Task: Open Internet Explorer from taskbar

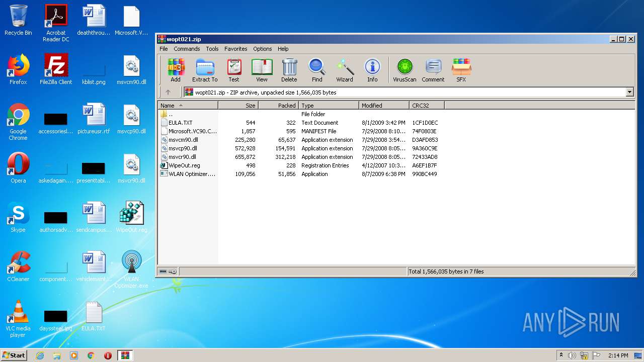Action: (x=40, y=355)
